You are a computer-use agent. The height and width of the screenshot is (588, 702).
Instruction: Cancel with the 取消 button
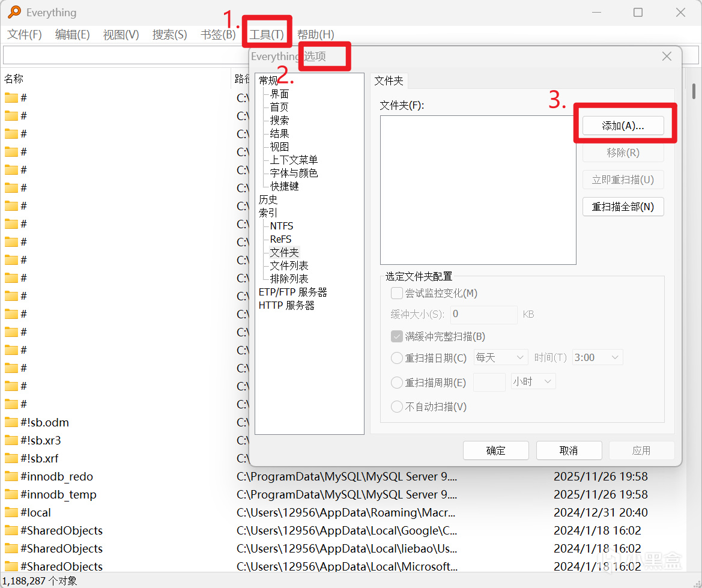coord(569,450)
